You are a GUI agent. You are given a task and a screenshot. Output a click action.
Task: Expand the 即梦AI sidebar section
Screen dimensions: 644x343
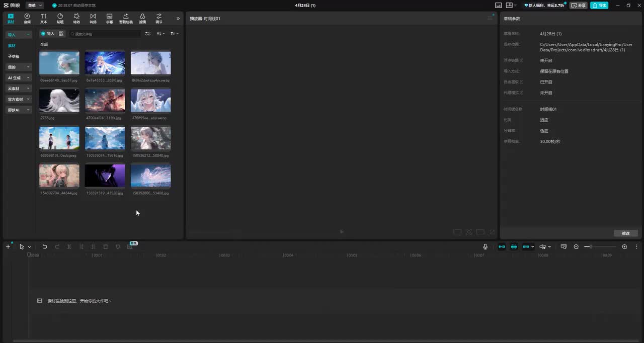point(19,110)
